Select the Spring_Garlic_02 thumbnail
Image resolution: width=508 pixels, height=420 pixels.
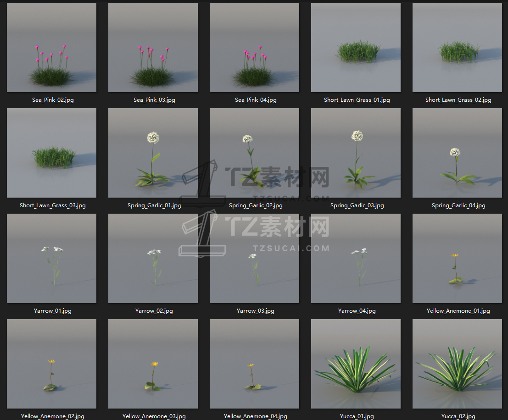254,153
